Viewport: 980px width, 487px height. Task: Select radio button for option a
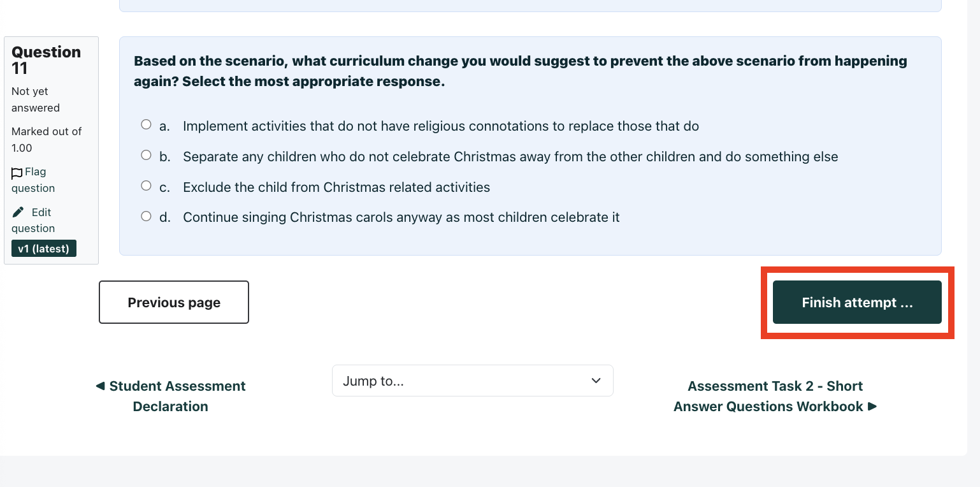point(146,125)
